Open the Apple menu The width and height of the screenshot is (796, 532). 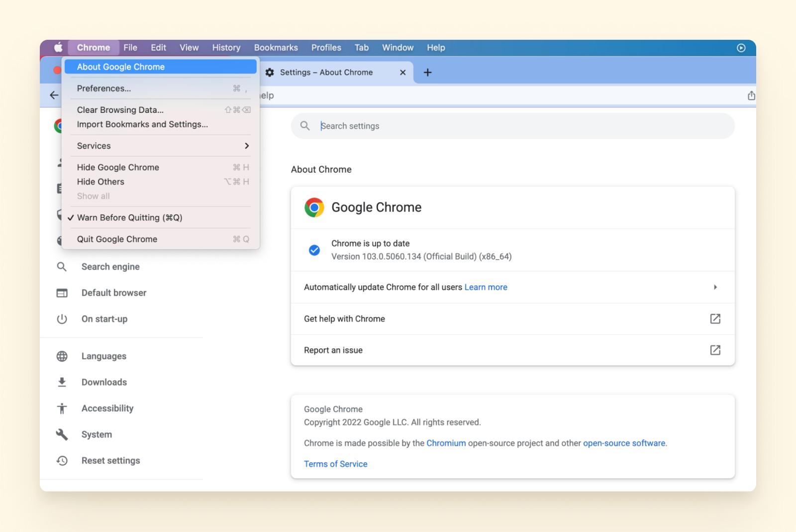[x=58, y=47]
